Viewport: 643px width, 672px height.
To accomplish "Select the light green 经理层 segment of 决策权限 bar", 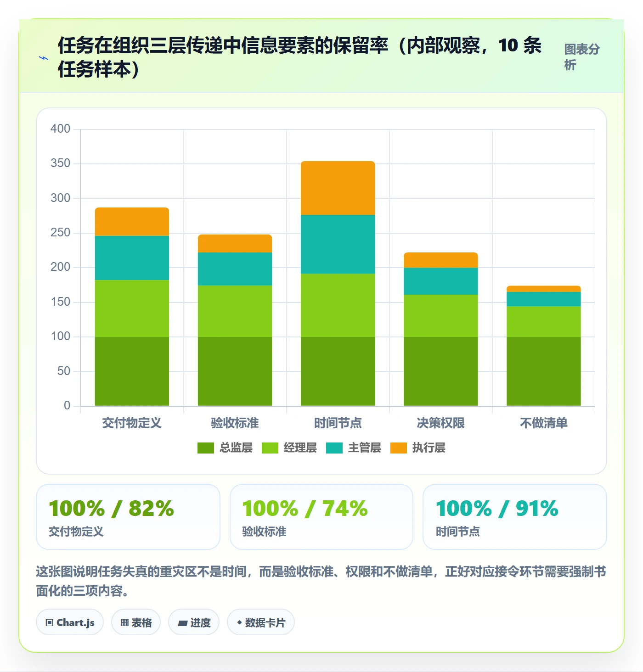I will (x=441, y=316).
